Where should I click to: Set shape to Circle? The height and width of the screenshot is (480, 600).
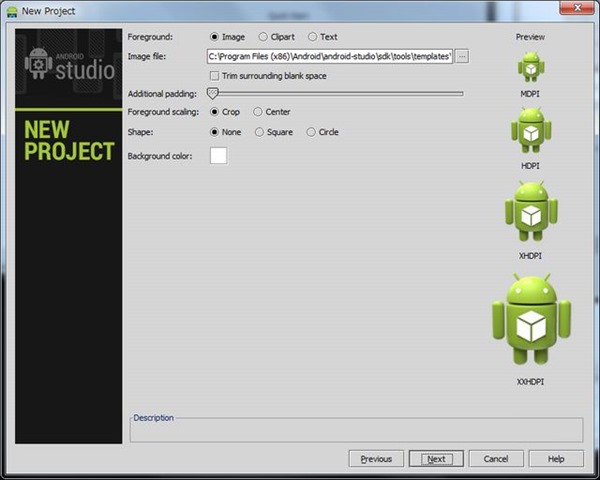click(x=311, y=132)
